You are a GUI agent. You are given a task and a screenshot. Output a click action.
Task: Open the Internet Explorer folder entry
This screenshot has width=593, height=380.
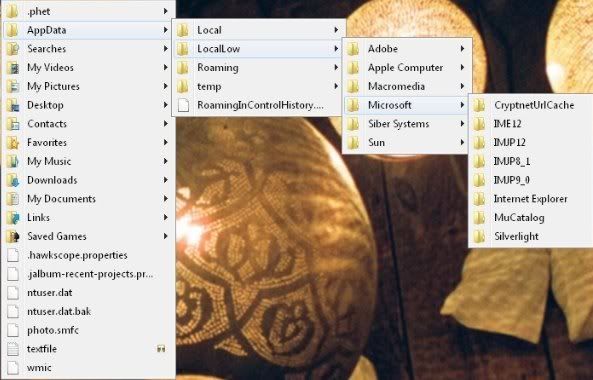(531, 199)
